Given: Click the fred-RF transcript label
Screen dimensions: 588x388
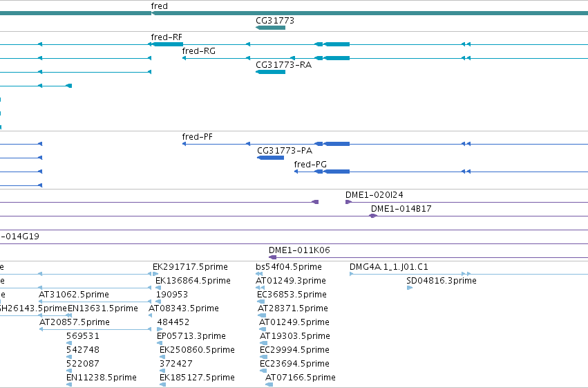Looking at the screenshot, I should pyautogui.click(x=167, y=37).
